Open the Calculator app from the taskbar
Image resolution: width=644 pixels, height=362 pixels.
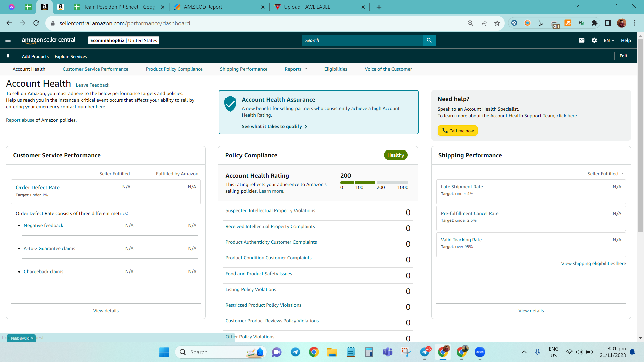click(x=369, y=352)
